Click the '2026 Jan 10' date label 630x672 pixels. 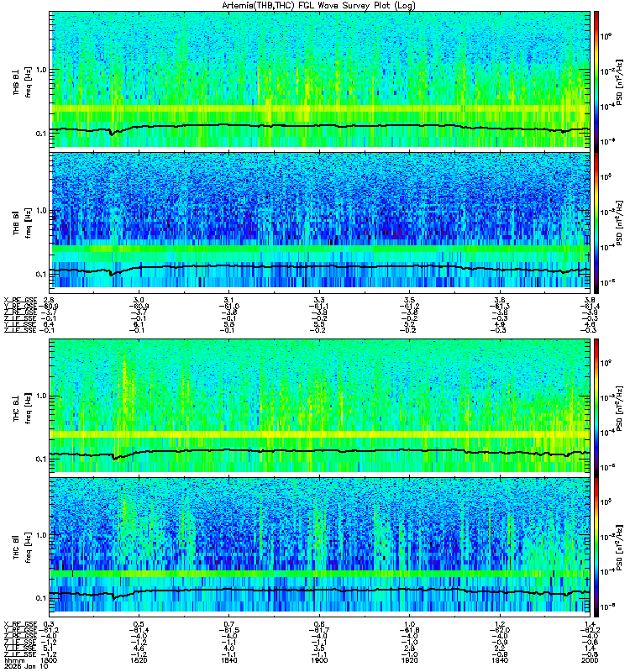click(x=26, y=666)
